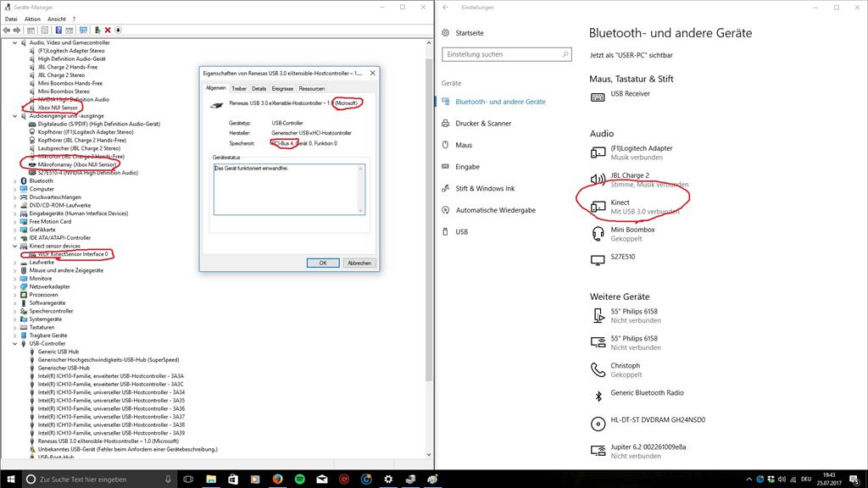868x488 pixels.
Task: Click the Kinect device icon in Settings
Action: click(598, 207)
